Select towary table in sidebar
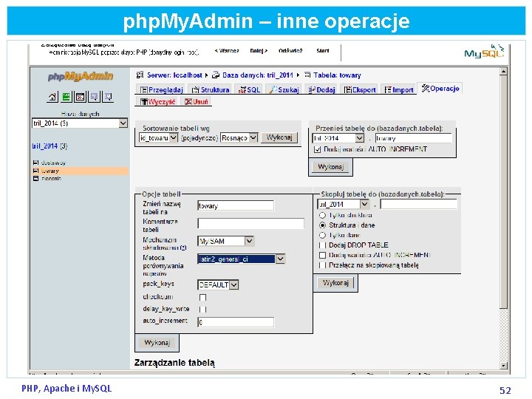The image size is (532, 399). pos(50,171)
